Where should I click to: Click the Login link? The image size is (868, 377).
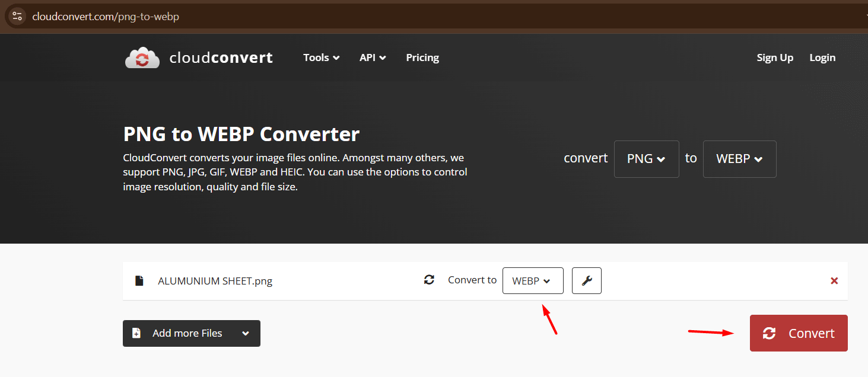click(822, 57)
